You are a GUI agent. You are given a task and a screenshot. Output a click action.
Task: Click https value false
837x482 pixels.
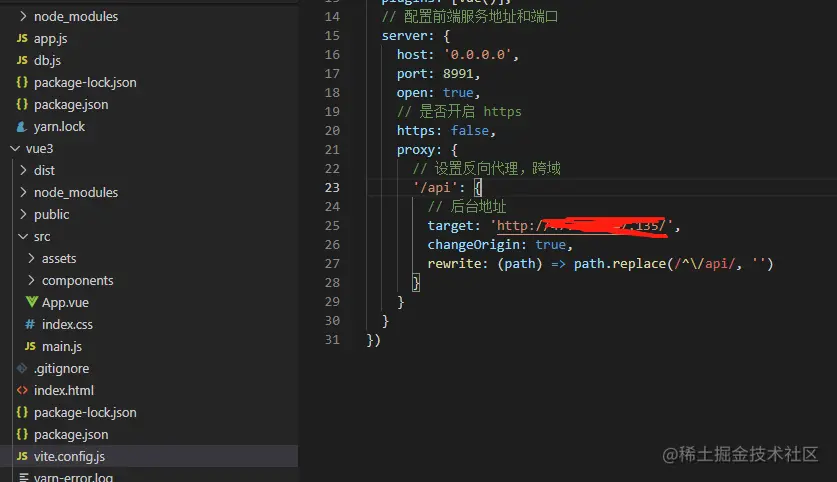(470, 130)
